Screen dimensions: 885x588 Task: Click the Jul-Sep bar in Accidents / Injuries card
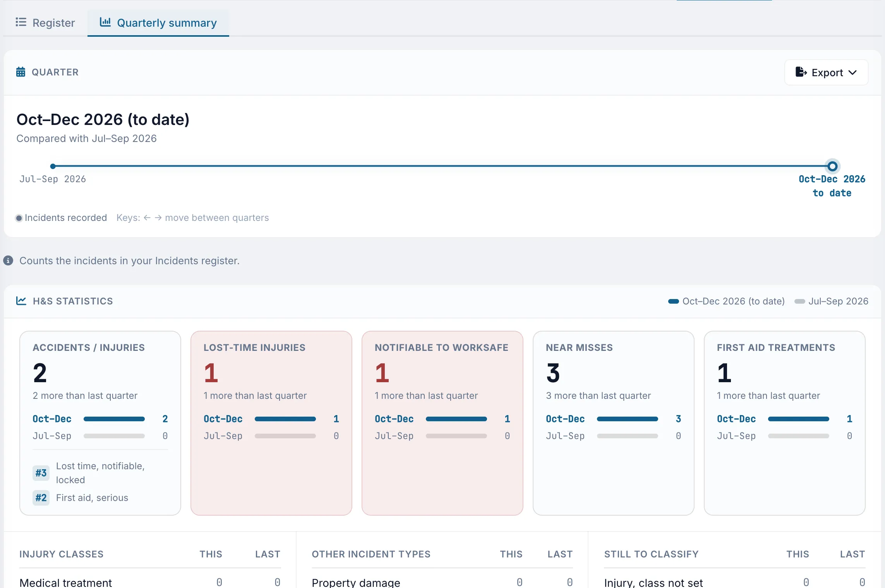[x=114, y=436]
